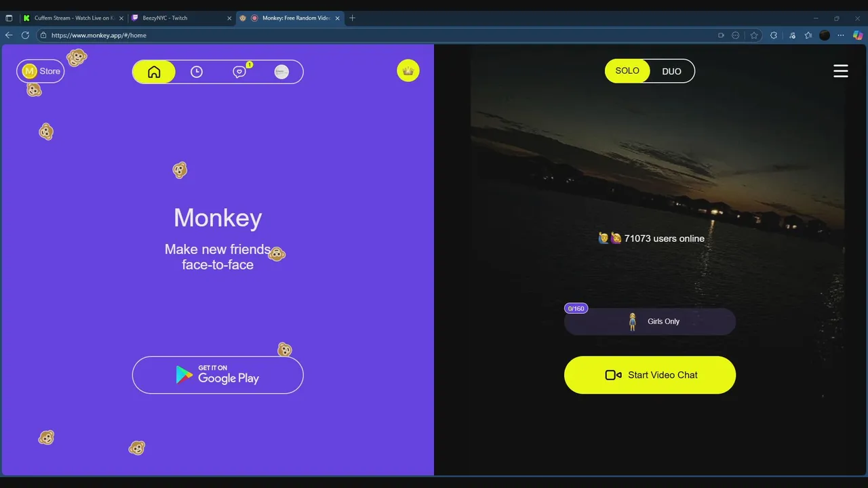Image resolution: width=868 pixels, height=488 pixels.
Task: Add this page to favorites star
Action: coord(754,35)
